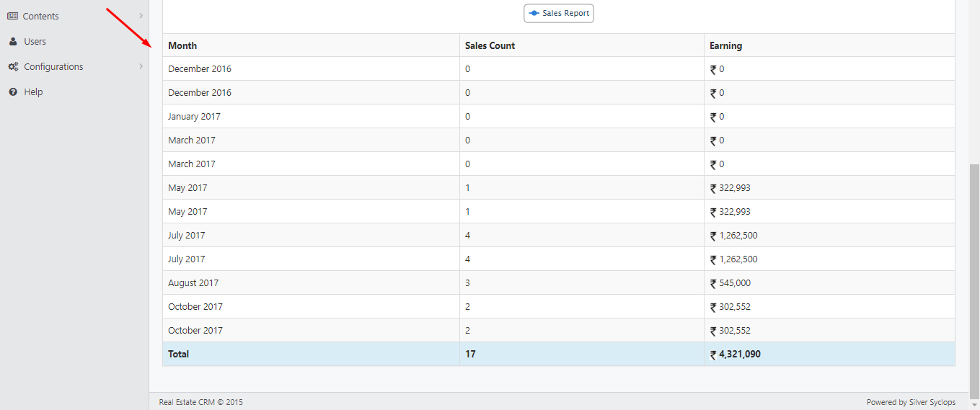The width and height of the screenshot is (980, 410).
Task: Toggle the Sales Report legend series
Action: pyautogui.click(x=559, y=13)
